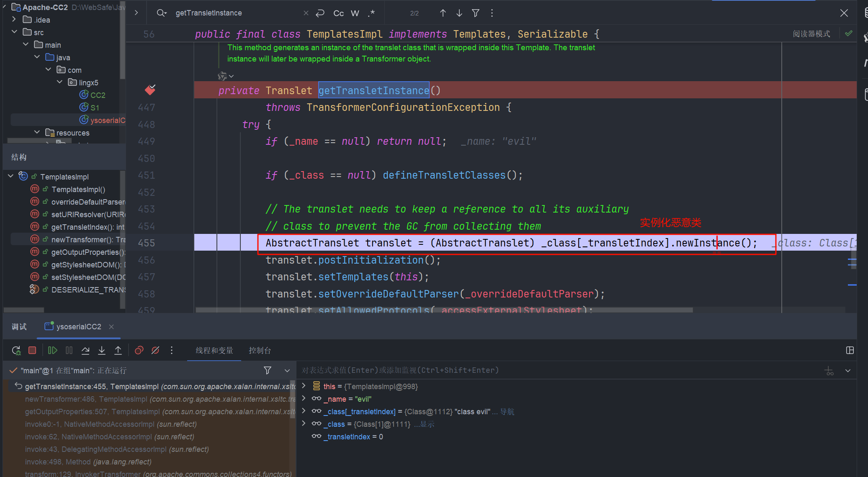Stop the debug session
The width and height of the screenshot is (868, 477).
point(32,351)
